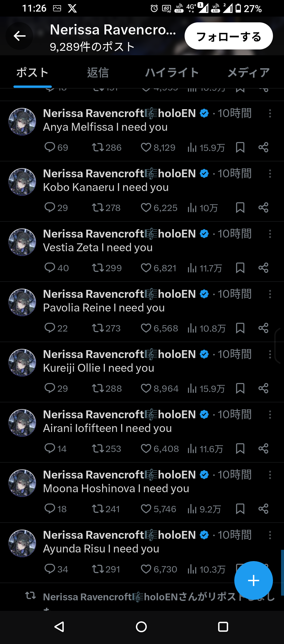Open more options on Pavolia Reine post
The image size is (284, 644).
coord(270,294)
